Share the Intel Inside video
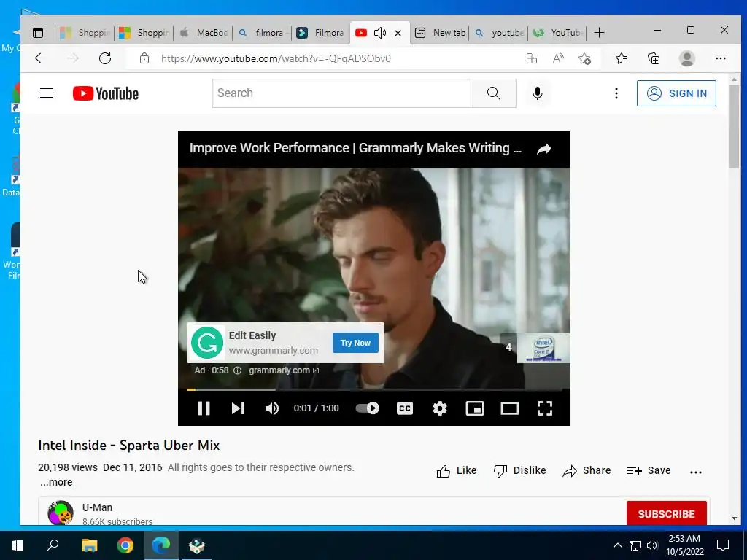 point(587,470)
